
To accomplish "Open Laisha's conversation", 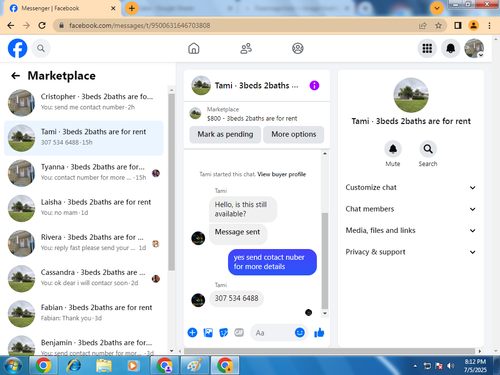I will pyautogui.click(x=83, y=208).
